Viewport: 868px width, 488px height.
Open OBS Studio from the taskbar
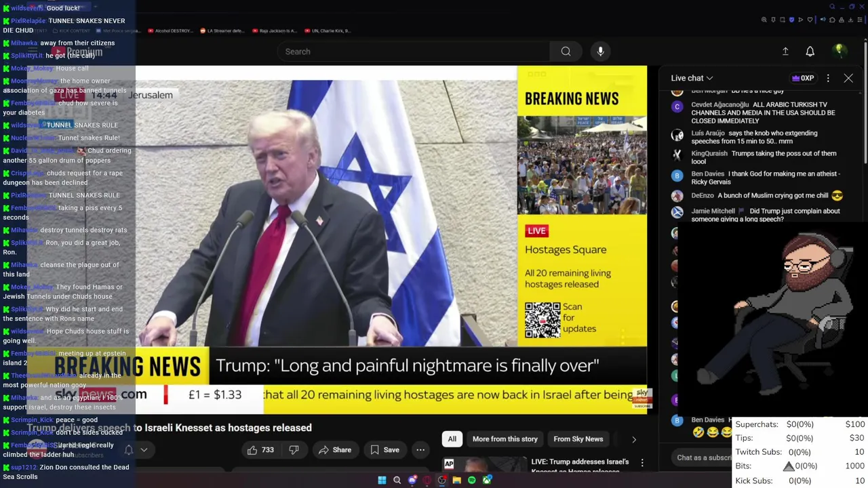click(442, 480)
